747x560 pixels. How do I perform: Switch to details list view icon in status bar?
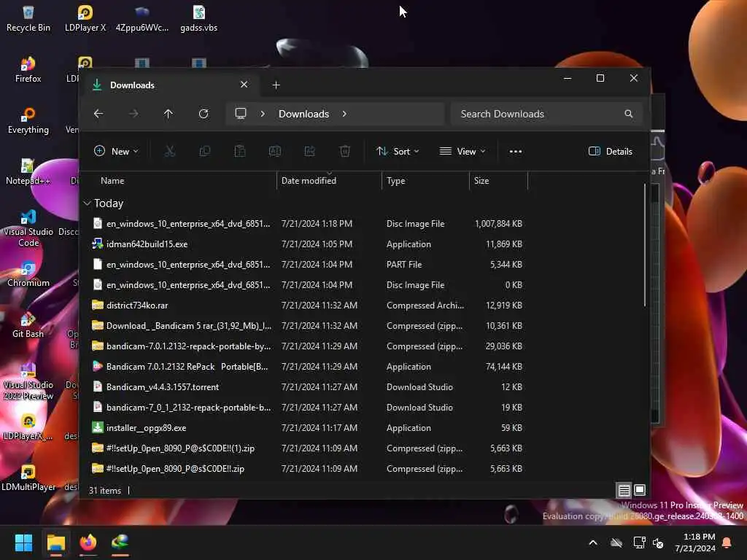(624, 490)
